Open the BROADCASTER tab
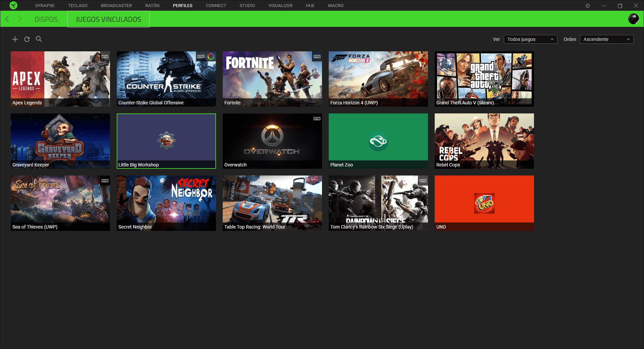Screen dimensions: 644x349 116,6
